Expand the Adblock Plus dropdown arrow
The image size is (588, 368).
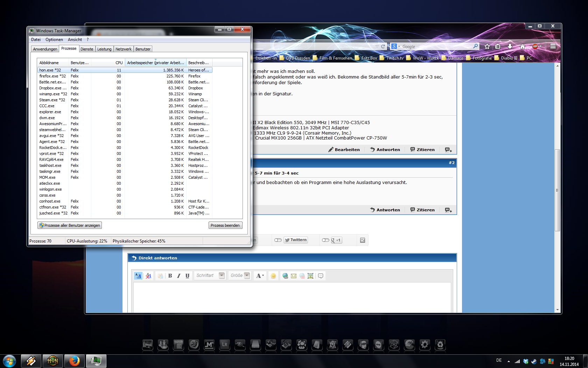(541, 46)
